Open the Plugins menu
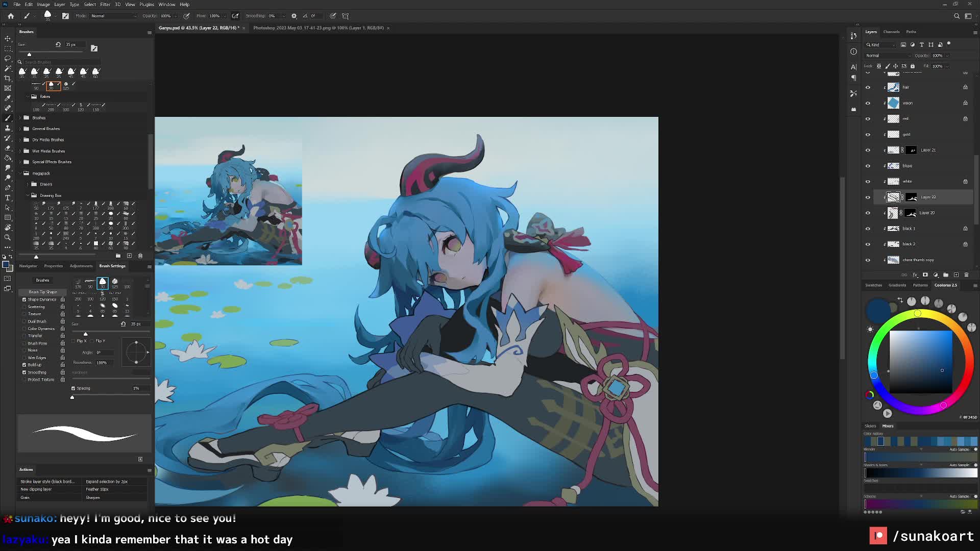 coord(146,5)
